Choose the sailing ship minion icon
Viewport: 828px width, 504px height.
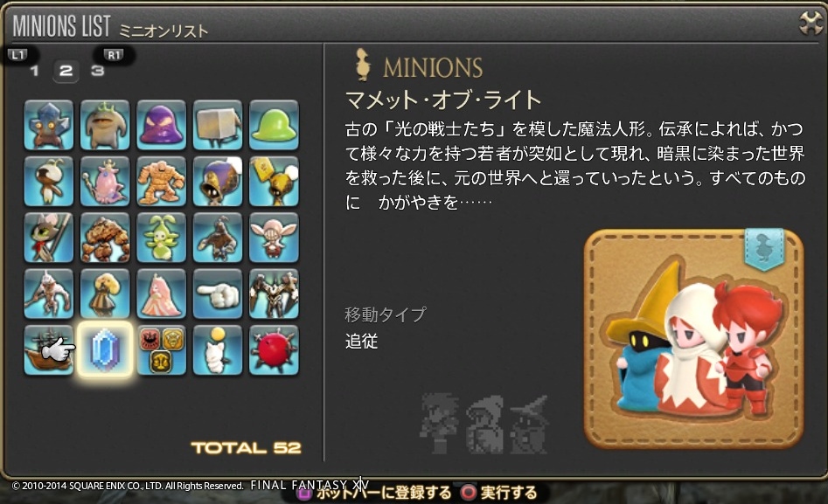[49, 350]
